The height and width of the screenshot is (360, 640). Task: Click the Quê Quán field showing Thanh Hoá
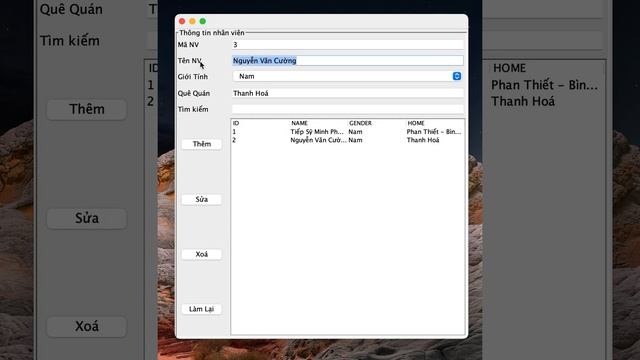(x=348, y=93)
